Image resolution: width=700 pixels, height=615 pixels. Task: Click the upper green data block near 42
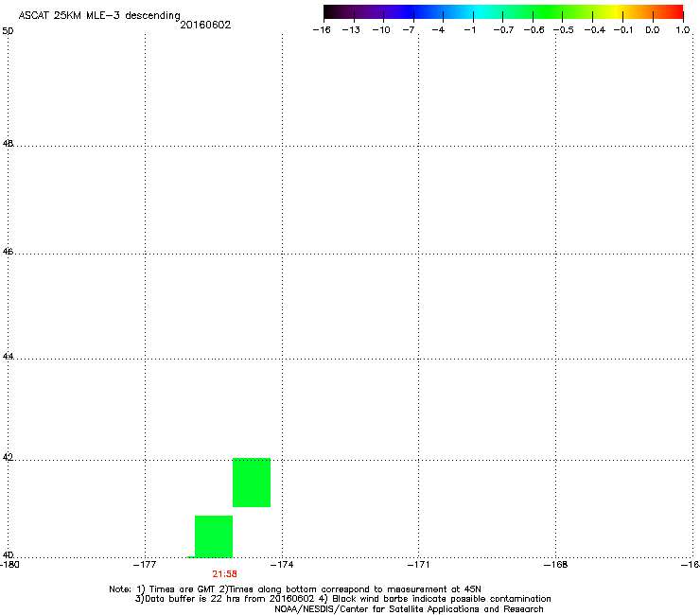point(252,483)
